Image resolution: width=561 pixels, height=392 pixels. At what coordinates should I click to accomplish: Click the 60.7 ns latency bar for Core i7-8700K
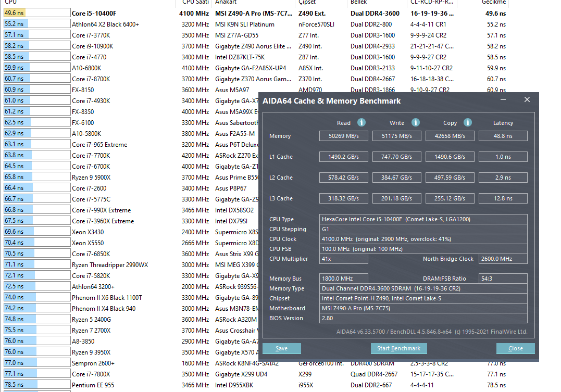(x=37, y=79)
